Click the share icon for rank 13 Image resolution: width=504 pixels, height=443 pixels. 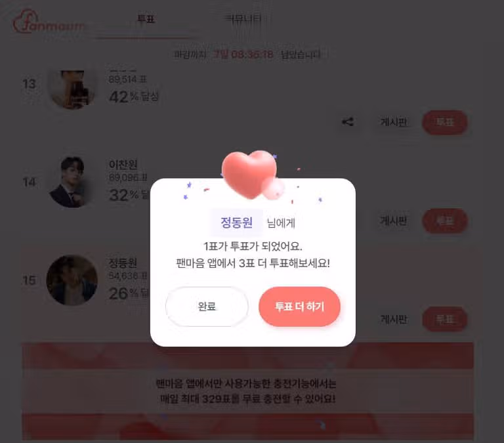347,122
